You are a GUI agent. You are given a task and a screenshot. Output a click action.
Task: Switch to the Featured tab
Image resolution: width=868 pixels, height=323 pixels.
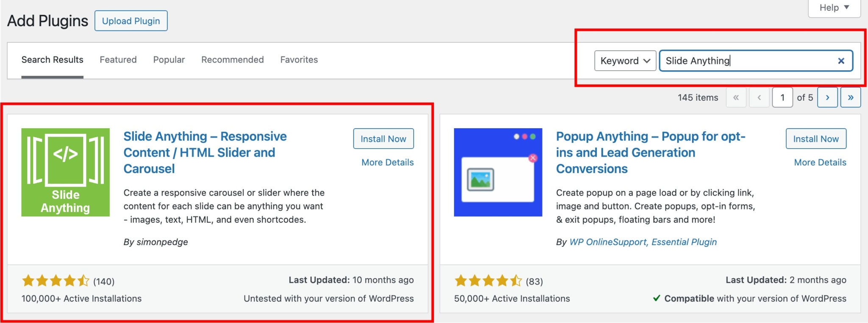point(118,60)
